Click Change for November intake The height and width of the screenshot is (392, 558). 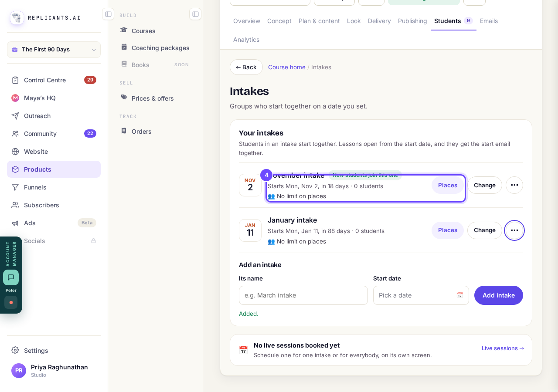click(x=485, y=185)
